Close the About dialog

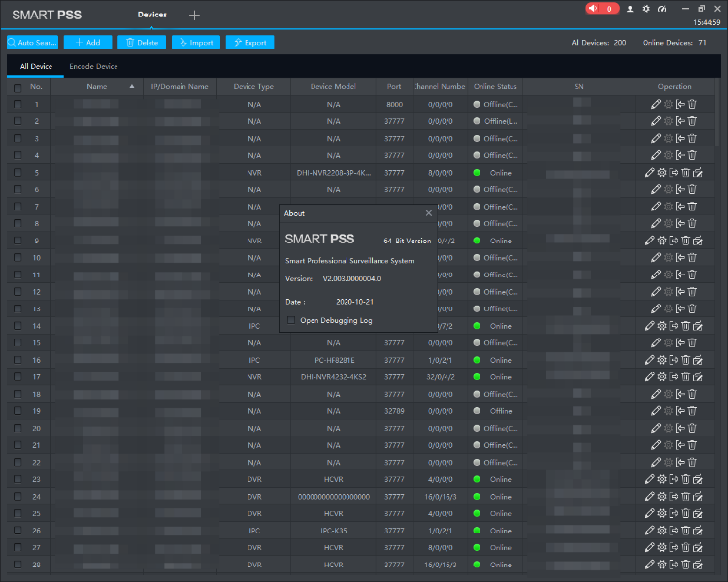pos(428,213)
